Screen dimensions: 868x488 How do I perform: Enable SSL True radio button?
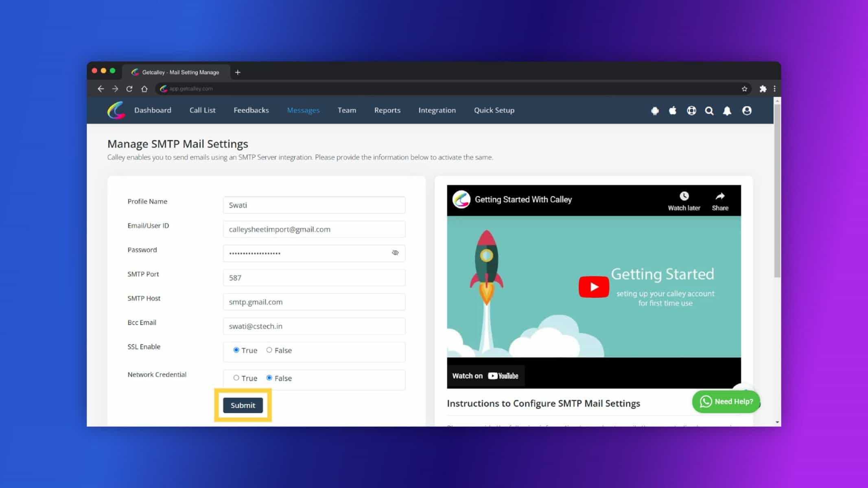coord(236,350)
